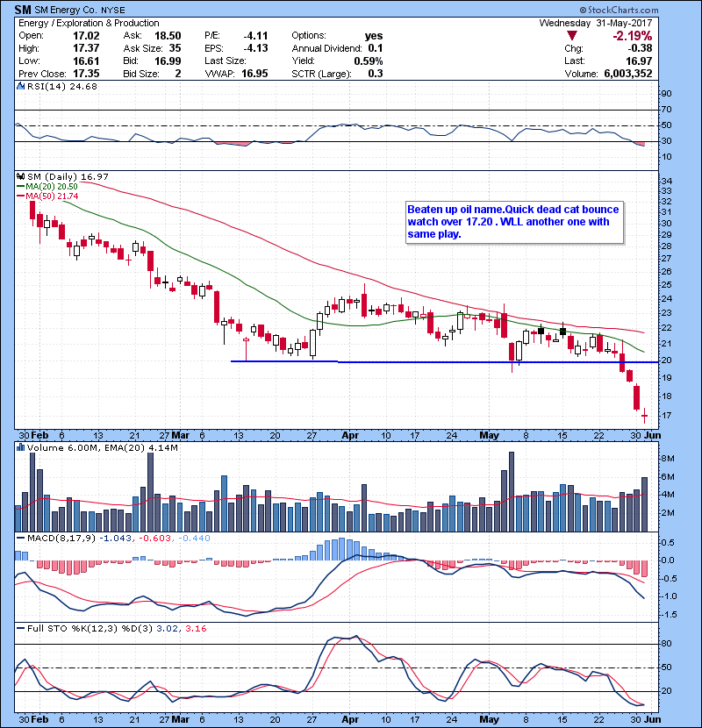This screenshot has width=702, height=728.
Task: Click the High value 17.37
Action: (x=86, y=48)
